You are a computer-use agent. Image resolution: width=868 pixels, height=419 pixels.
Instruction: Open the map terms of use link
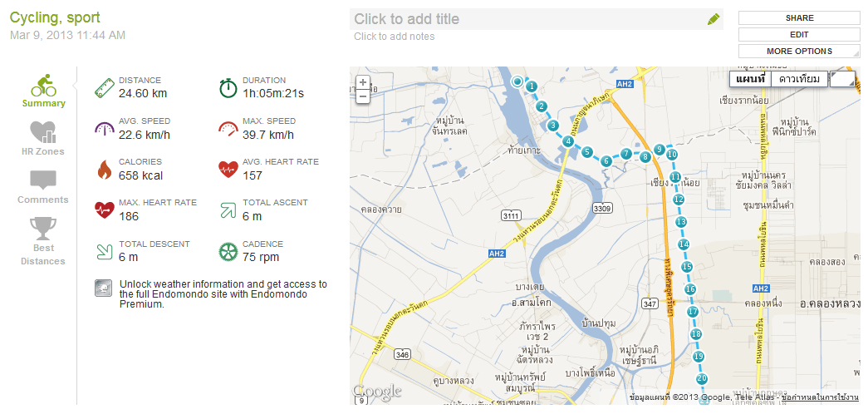820,398
